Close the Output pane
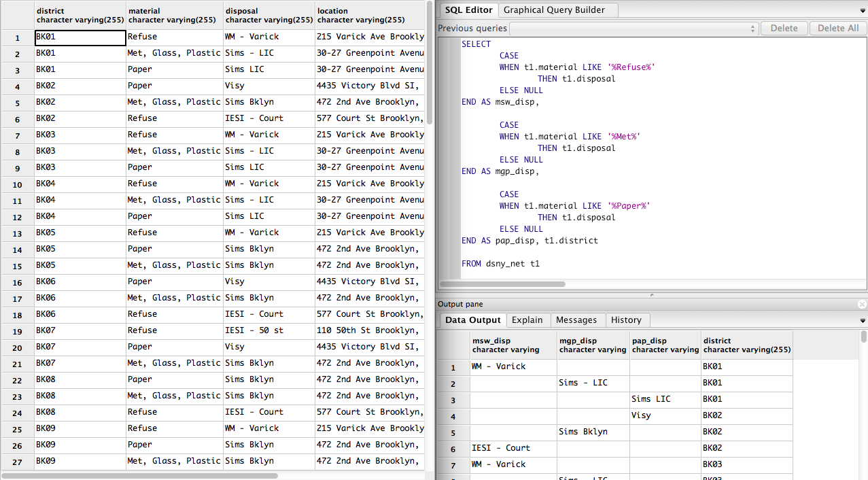This screenshot has width=868, height=480. point(862,305)
